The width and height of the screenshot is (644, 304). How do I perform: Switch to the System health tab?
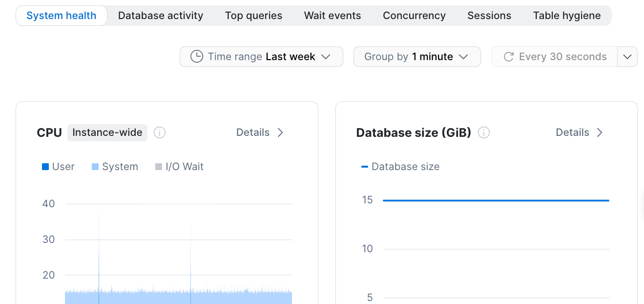pos(62,16)
